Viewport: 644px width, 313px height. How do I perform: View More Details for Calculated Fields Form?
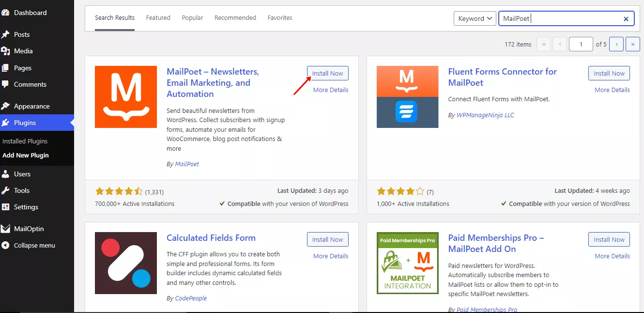pyautogui.click(x=331, y=256)
